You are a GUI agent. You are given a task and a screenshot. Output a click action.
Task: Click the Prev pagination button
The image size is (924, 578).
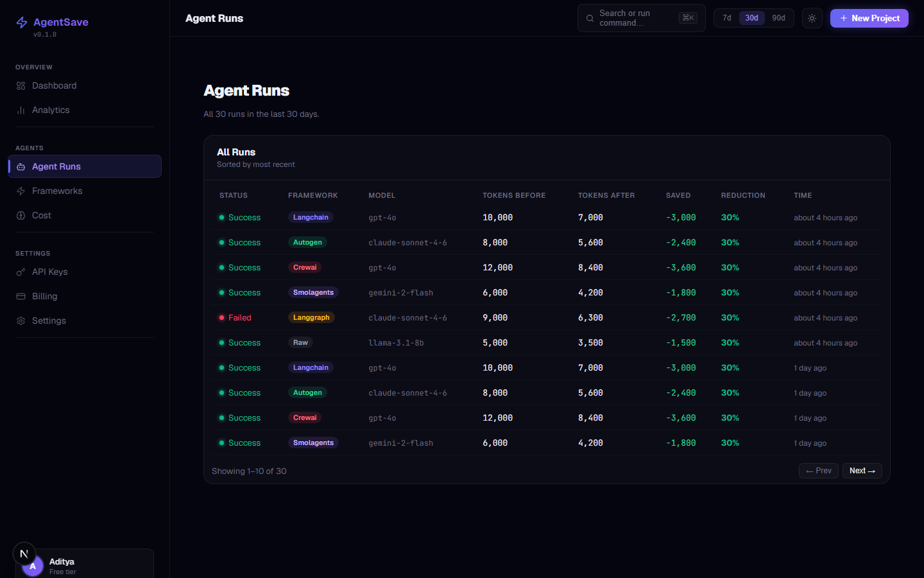coord(818,471)
